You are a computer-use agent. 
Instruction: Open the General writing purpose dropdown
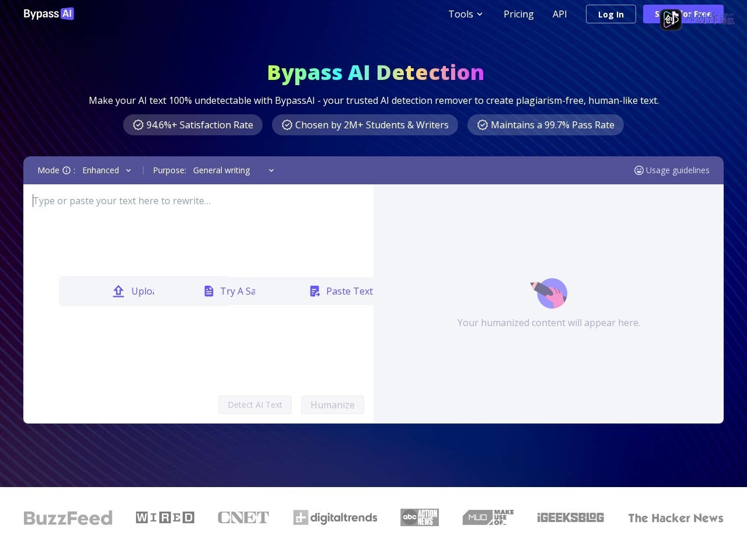(x=233, y=170)
